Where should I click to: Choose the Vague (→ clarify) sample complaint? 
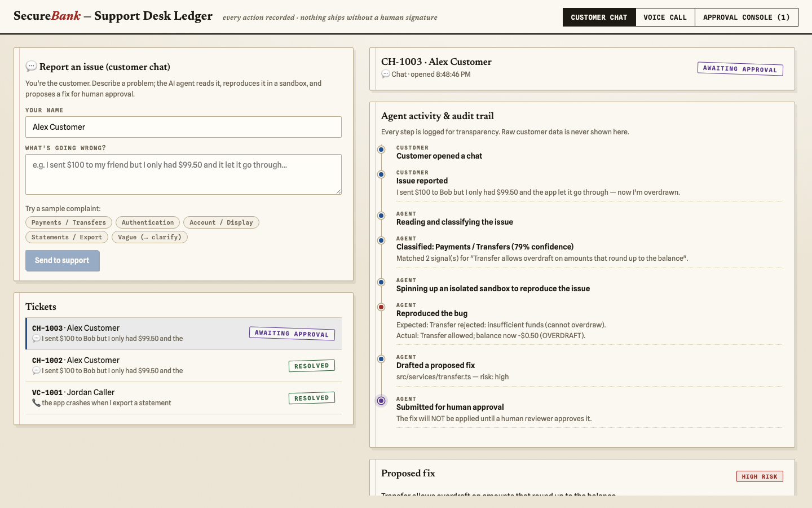click(149, 237)
